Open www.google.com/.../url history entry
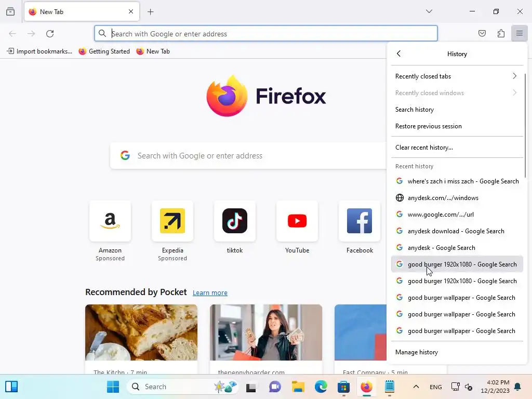The height and width of the screenshot is (399, 532). pyautogui.click(x=457, y=215)
